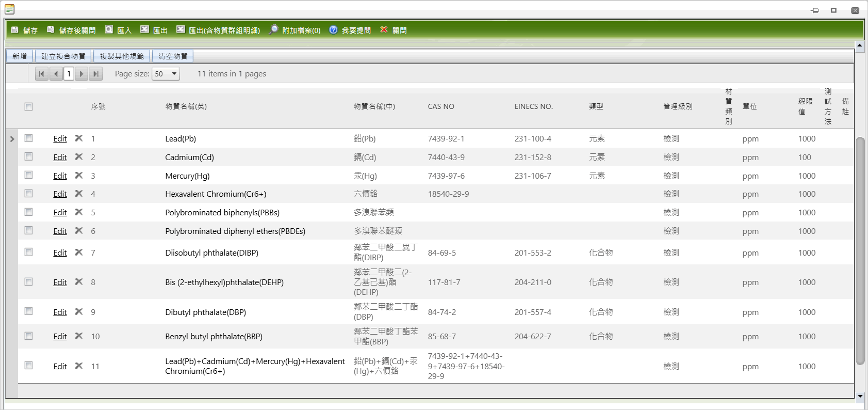Screen dimensions: 868x410
Task: Delete the Mercury(Hg) row using X icon
Action: pos(79,176)
